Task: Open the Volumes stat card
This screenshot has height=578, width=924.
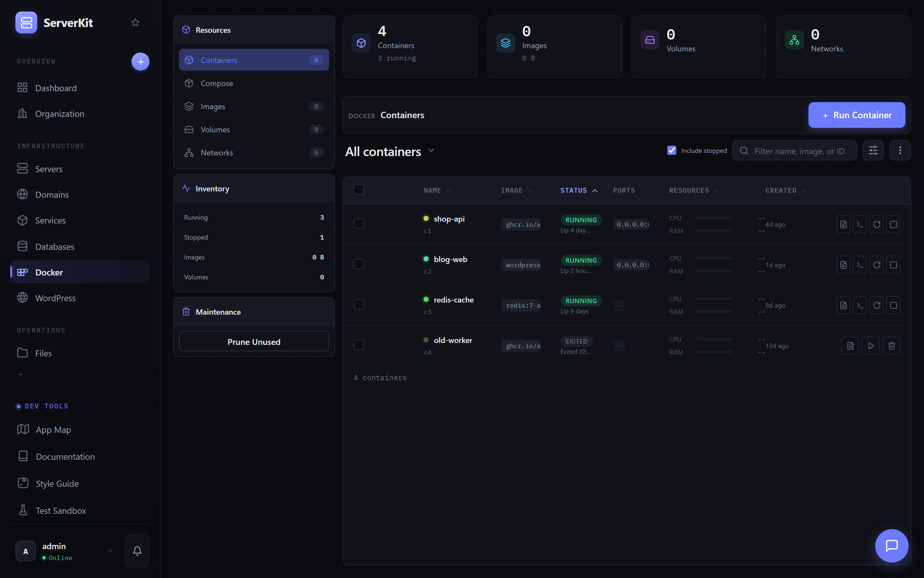Action: tap(699, 47)
